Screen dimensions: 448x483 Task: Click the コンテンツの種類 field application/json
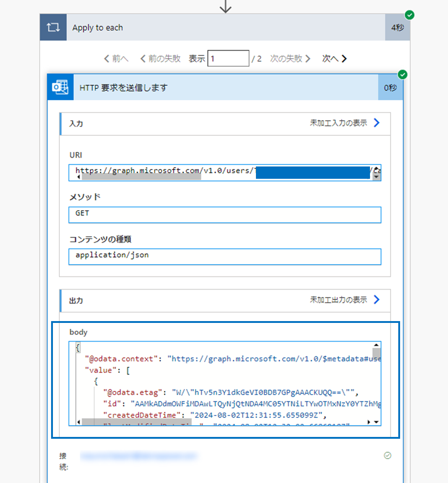[224, 257]
